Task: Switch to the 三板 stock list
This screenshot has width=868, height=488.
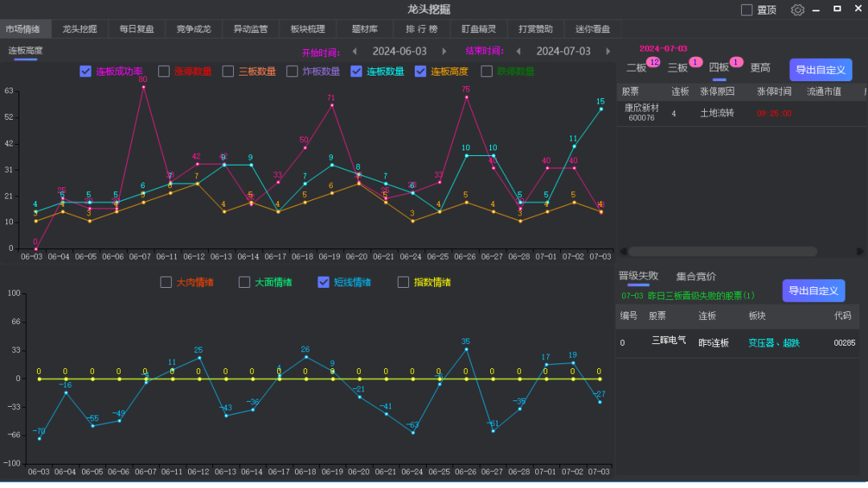Action: 678,68
